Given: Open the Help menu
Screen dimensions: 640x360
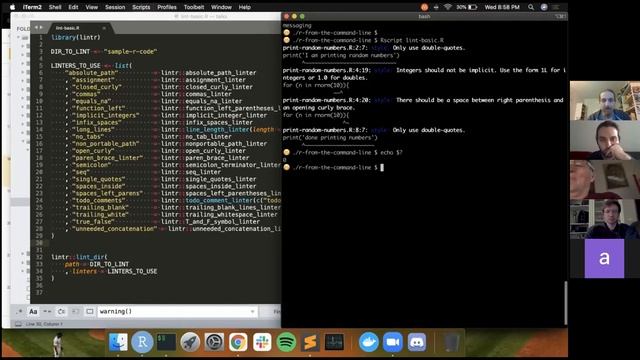Looking at the screenshot, I should tap(244, 7).
